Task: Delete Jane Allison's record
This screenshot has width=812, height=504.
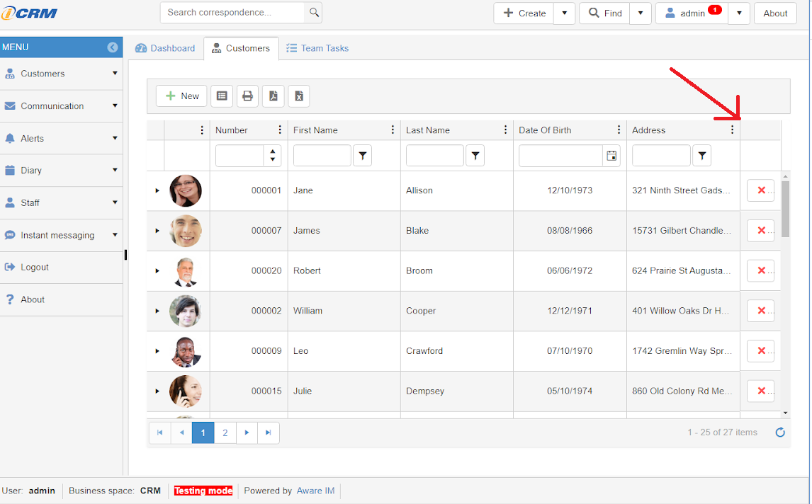Action: tap(761, 190)
